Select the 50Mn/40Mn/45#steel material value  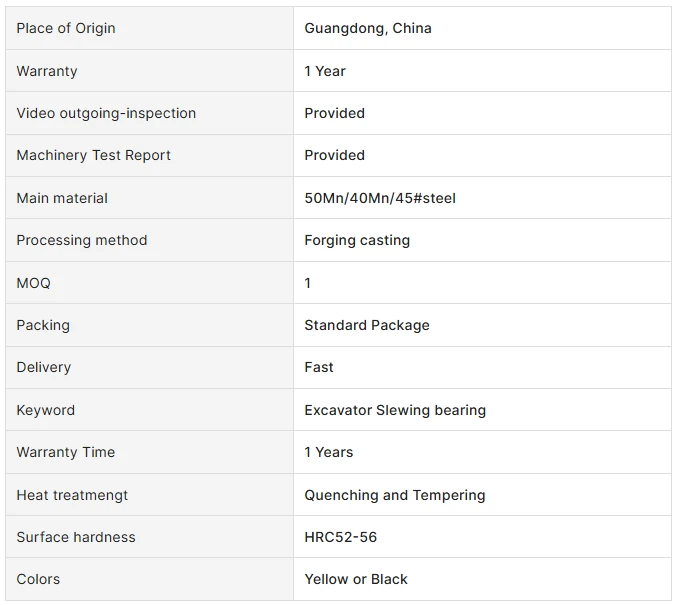[x=380, y=198]
